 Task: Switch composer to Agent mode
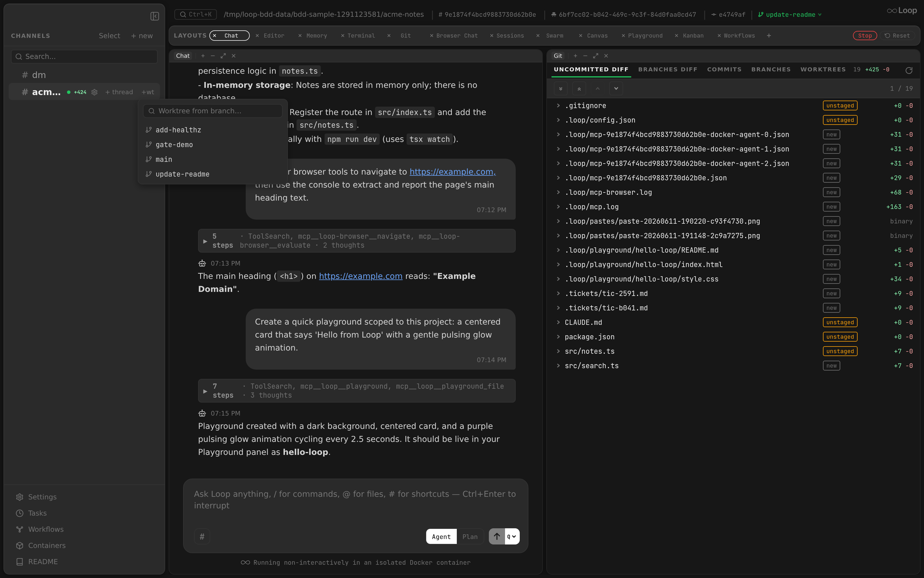point(441,537)
